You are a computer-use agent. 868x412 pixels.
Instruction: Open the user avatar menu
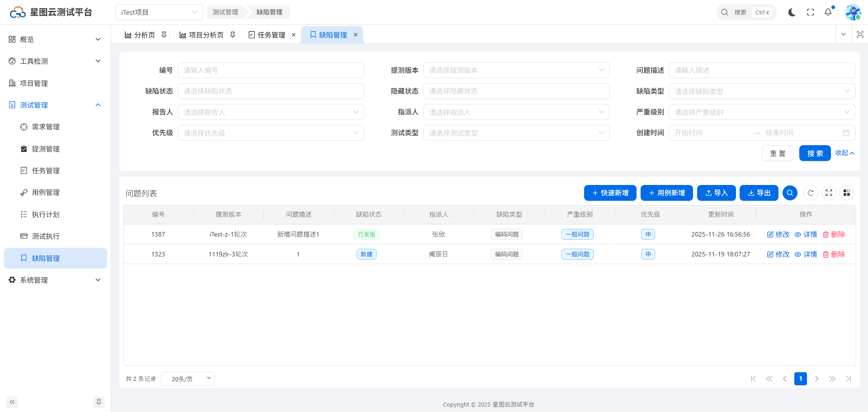tap(853, 12)
